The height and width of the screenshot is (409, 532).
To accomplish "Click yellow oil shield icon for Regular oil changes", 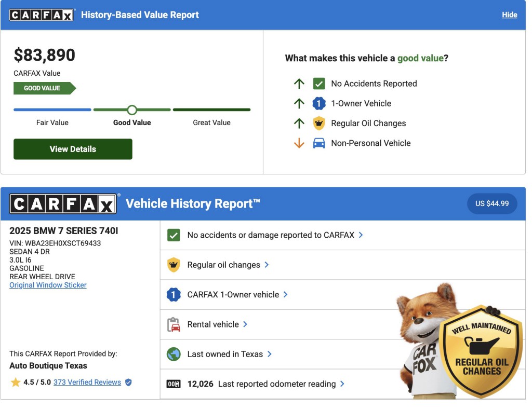I will (x=174, y=265).
